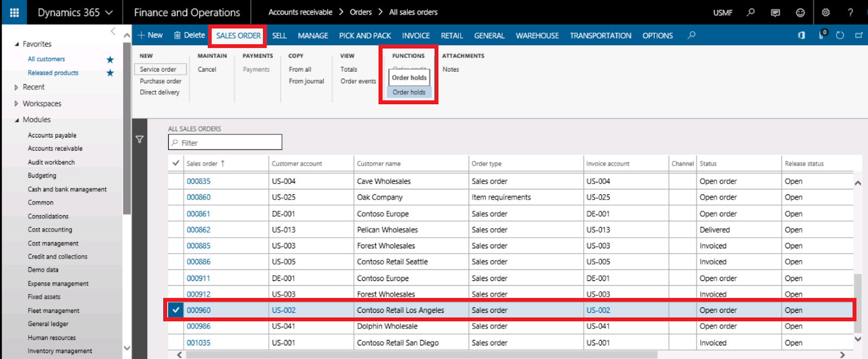Collapse the navigation pane arrow
The image size is (868, 359).
(x=113, y=32)
